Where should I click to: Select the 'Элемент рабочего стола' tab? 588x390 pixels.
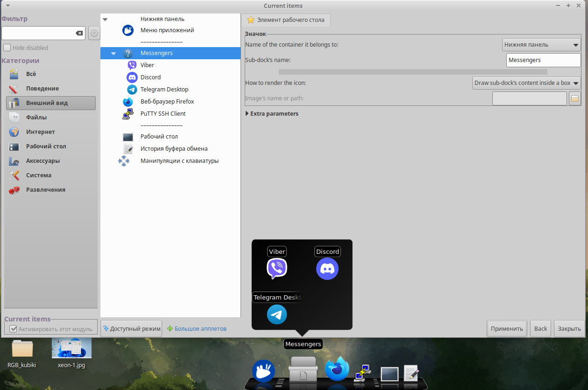point(286,20)
